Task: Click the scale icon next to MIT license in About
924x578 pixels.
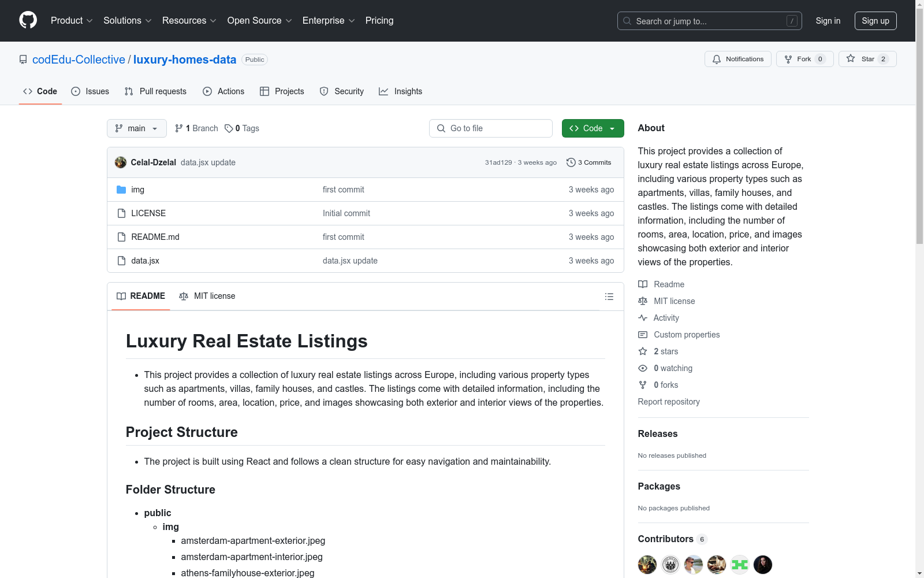Action: point(643,301)
